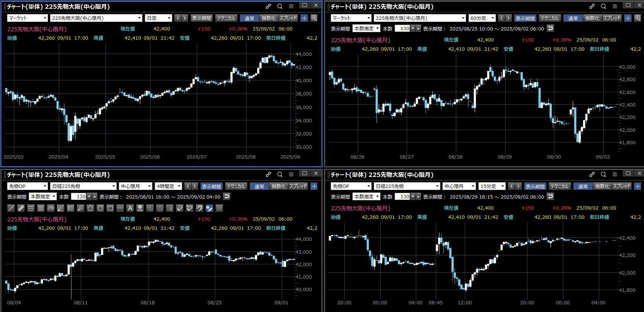Viewport: 644px width, 312px height.
Task: Select the trend line drawing tool
Action: (x=11, y=208)
